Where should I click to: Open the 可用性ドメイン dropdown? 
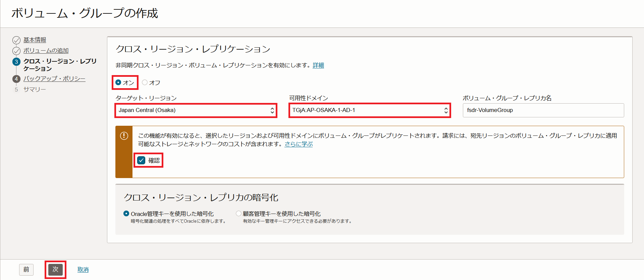click(x=369, y=110)
